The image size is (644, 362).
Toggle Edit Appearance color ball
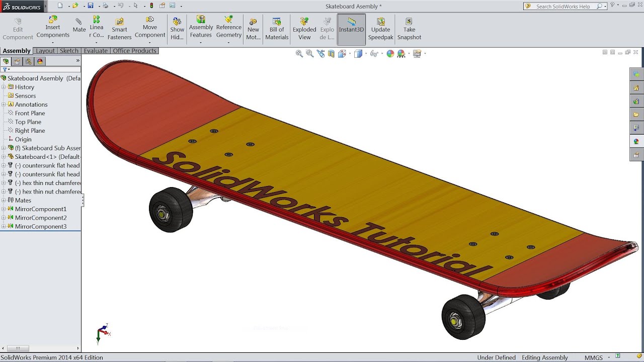[x=390, y=53]
